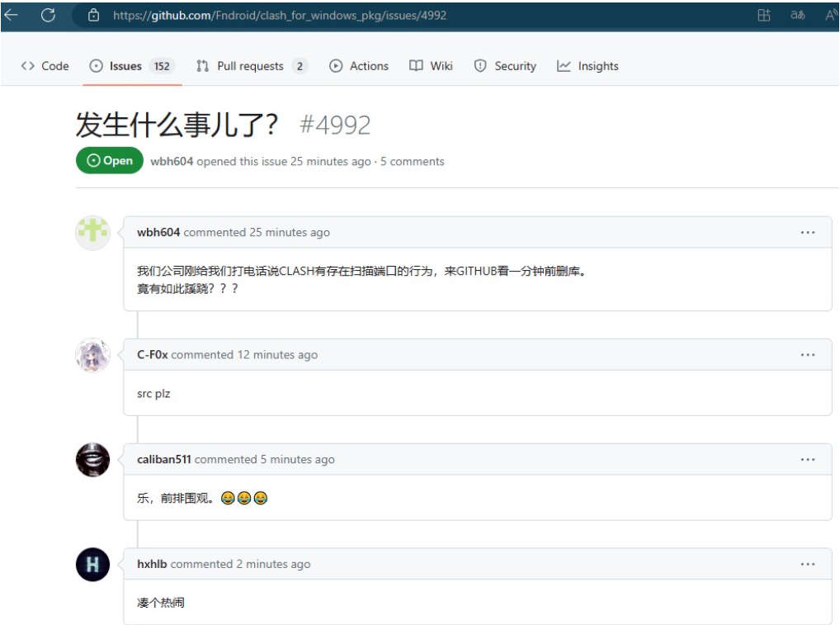This screenshot has height=625, width=840.
Task: Click the read aloud icon top right
Action: tap(829, 15)
